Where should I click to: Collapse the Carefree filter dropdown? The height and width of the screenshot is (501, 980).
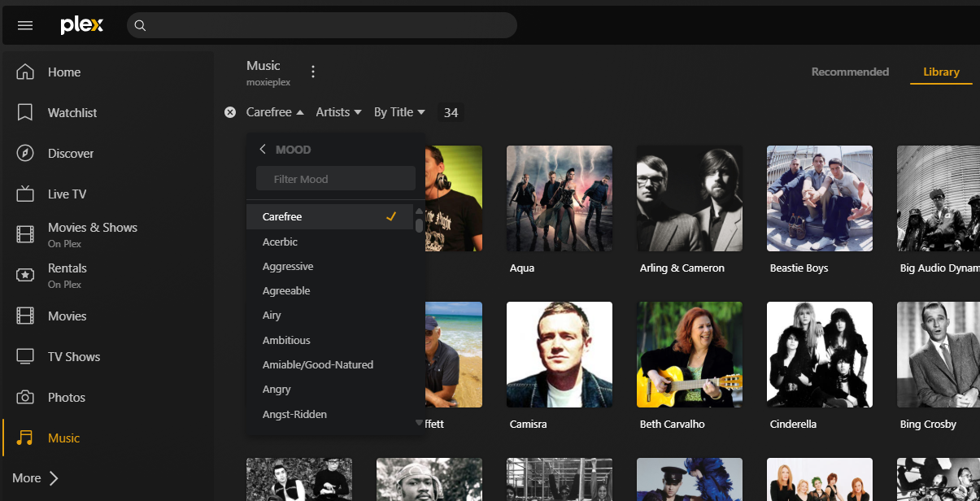coord(275,112)
